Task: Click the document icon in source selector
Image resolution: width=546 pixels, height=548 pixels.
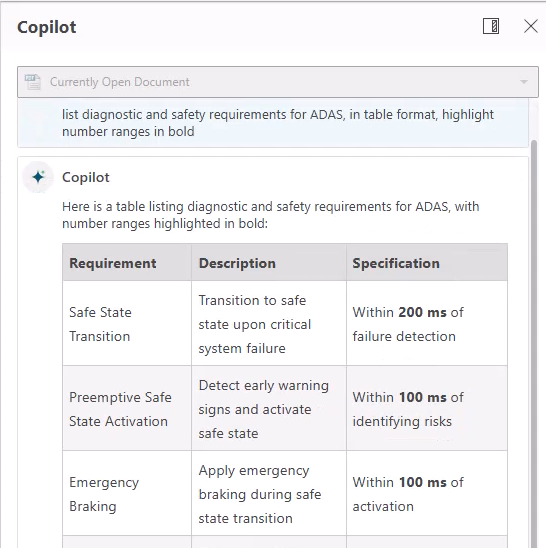Action: tap(33, 82)
